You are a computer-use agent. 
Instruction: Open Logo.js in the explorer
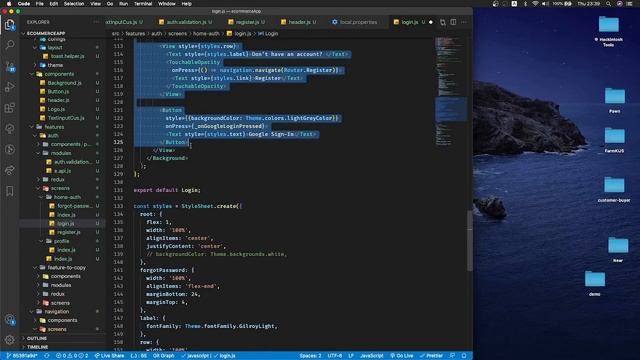pyautogui.click(x=56, y=109)
